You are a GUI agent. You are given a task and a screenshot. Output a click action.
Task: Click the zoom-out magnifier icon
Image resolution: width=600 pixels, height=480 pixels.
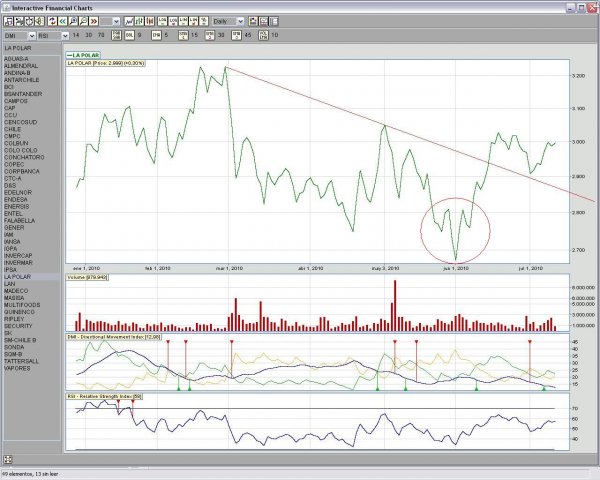tap(83, 21)
